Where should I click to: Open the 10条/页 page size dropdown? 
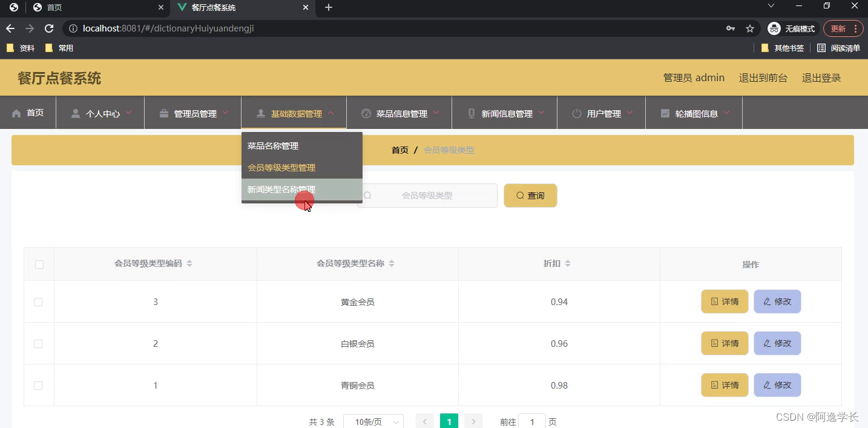pos(373,422)
